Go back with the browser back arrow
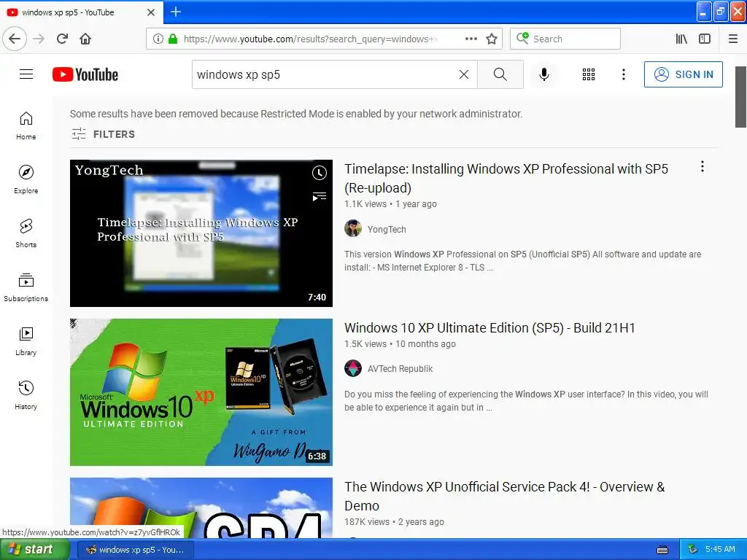This screenshot has height=560, width=747. click(x=15, y=39)
